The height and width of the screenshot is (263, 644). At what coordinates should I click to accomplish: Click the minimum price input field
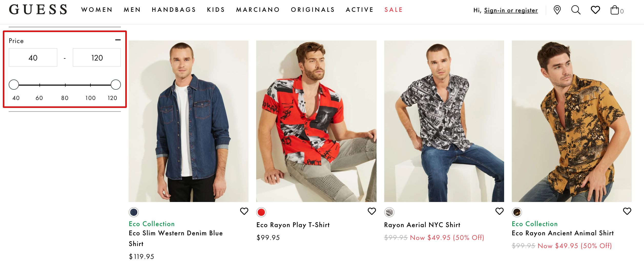pos(33,58)
